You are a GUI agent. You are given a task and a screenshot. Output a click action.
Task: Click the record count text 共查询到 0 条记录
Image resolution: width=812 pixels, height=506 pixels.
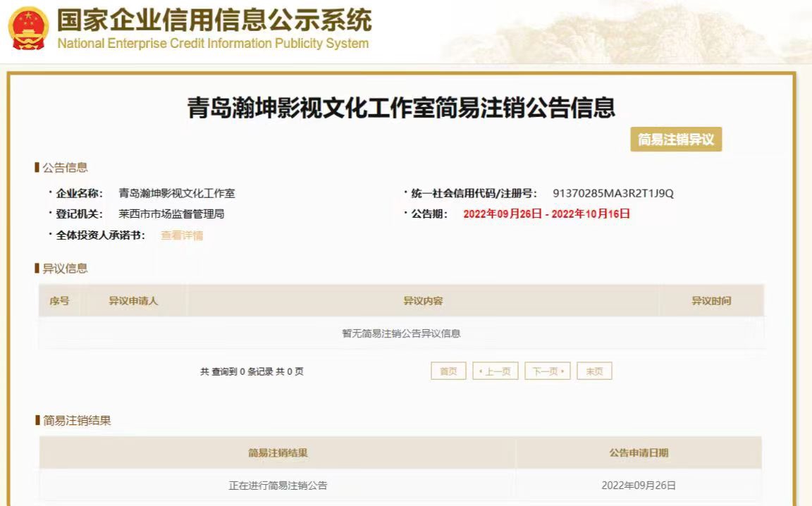(252, 371)
